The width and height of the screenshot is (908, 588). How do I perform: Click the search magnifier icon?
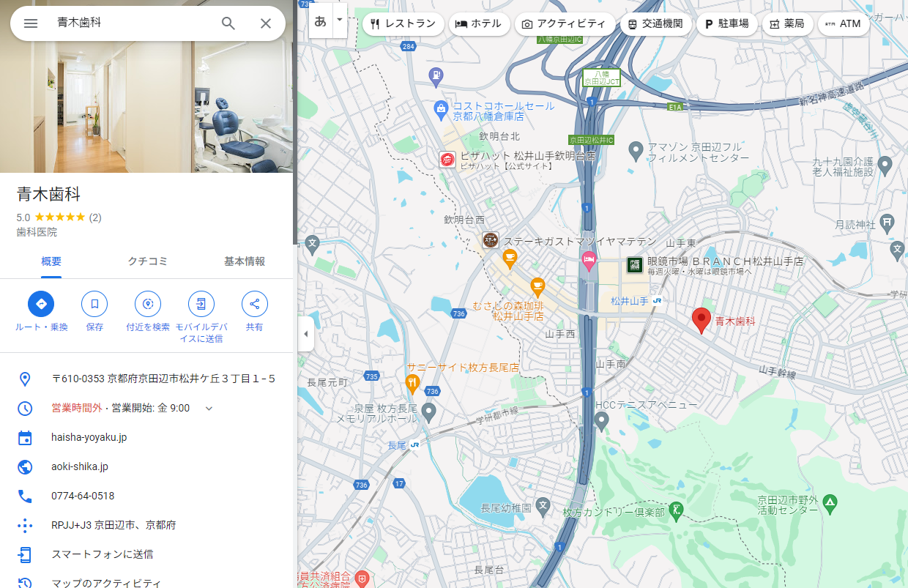click(228, 23)
